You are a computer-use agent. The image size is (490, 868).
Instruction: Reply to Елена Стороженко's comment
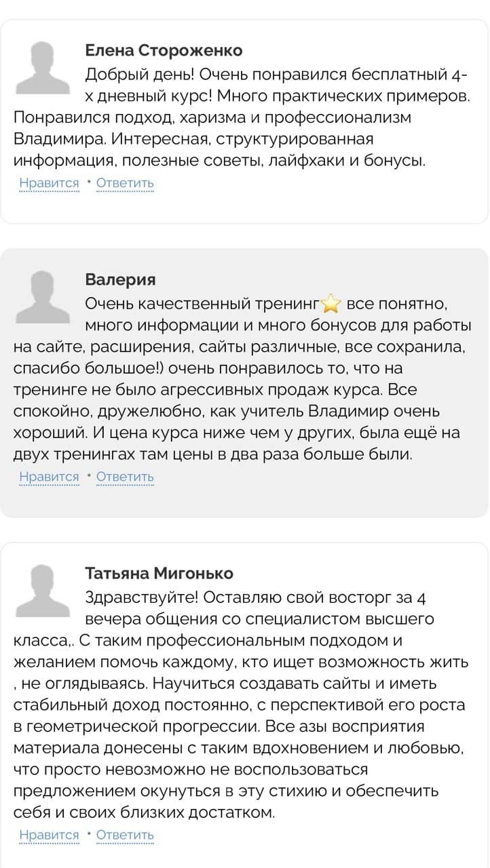click(125, 183)
